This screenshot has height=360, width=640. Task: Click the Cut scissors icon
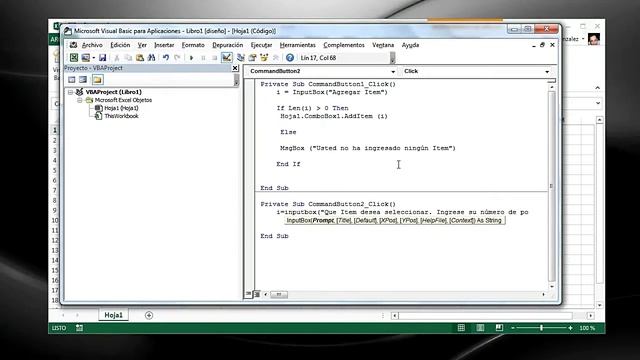click(116, 58)
